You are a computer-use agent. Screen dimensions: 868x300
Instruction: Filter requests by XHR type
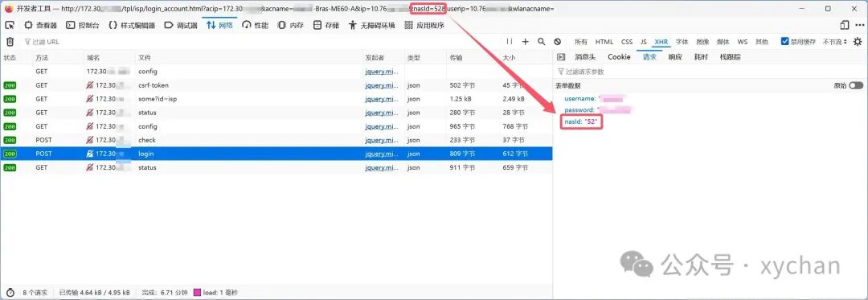[661, 42]
